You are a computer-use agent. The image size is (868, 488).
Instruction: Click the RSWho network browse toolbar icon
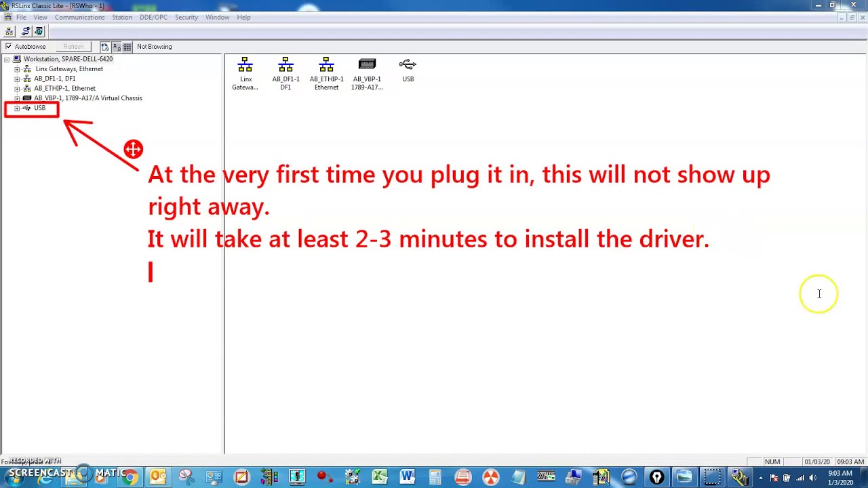point(9,32)
